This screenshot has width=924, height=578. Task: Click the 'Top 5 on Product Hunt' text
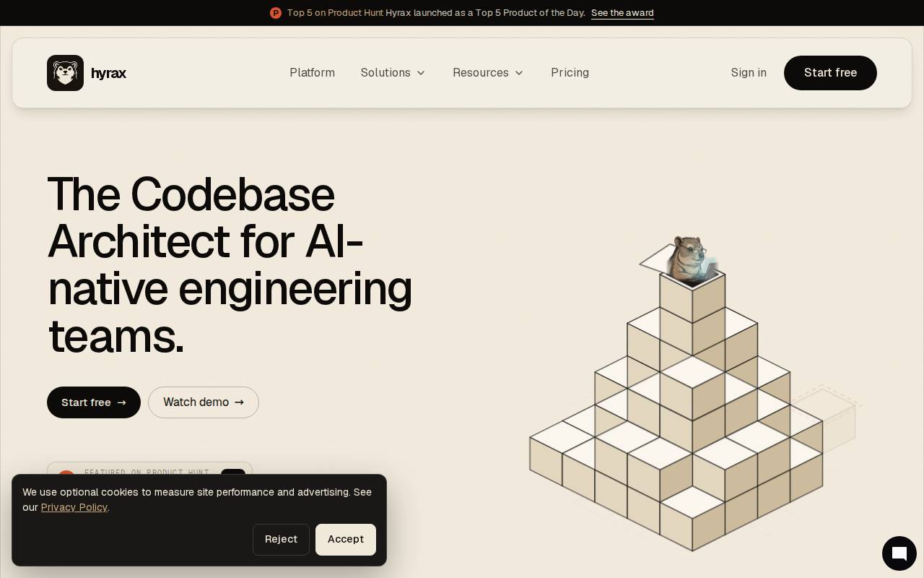tap(335, 13)
